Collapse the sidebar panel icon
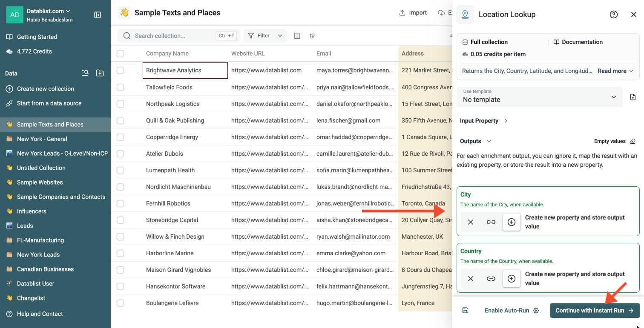644x328 pixels. 98,15
